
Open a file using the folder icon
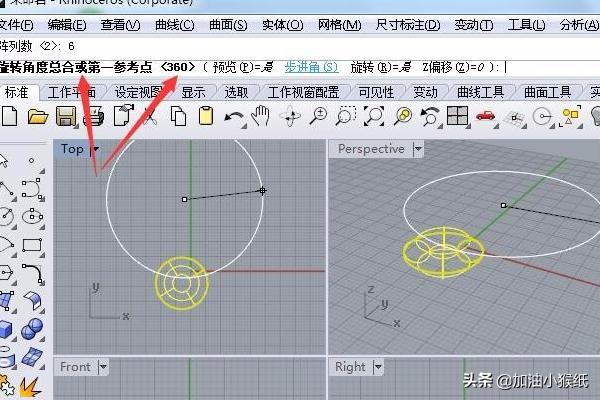(38, 117)
